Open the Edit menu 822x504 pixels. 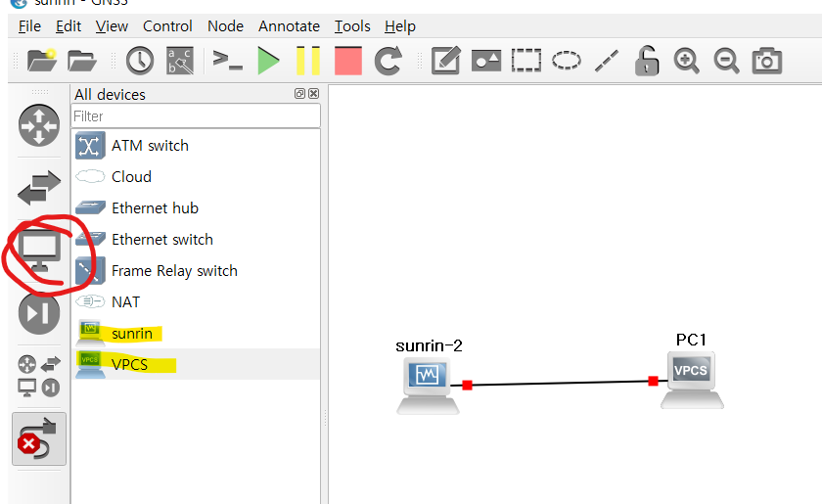[x=68, y=26]
